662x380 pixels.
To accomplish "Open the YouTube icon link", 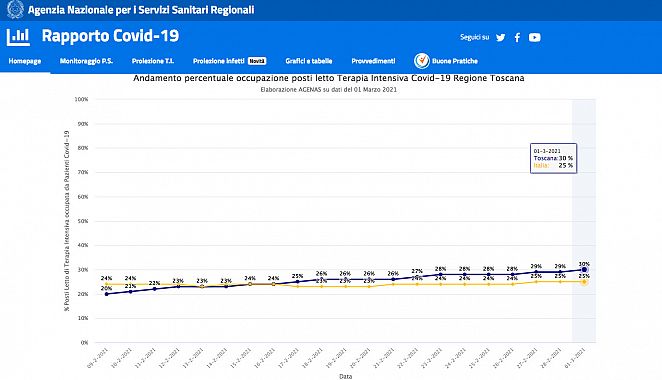I will pos(534,38).
